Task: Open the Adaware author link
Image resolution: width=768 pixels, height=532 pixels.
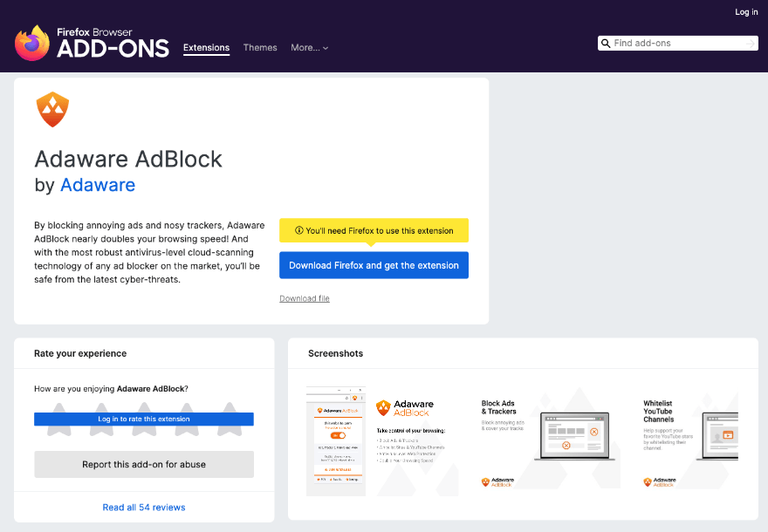Action: [98, 185]
